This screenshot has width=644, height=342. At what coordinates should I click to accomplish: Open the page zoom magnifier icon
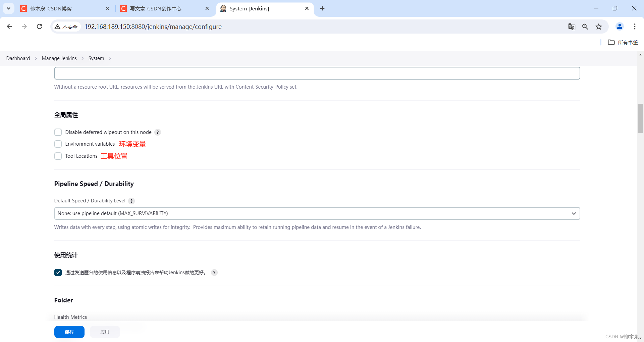[x=585, y=27]
